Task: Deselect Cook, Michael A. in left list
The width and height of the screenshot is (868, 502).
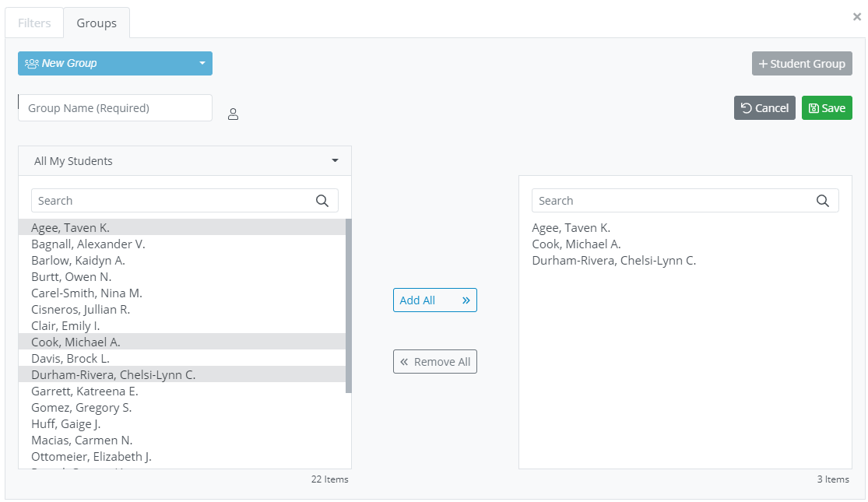Action: (x=76, y=342)
